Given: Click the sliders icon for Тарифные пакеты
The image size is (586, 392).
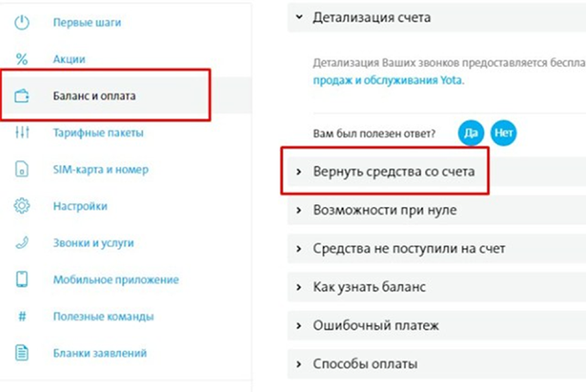Looking at the screenshot, I should click(22, 132).
